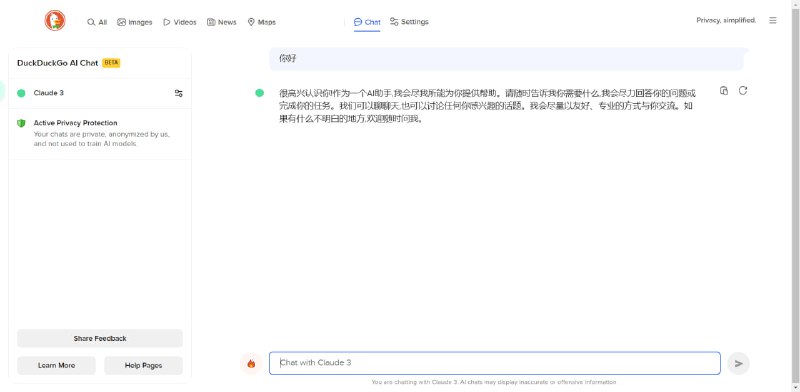Click the disclaimer text below the input
800x392 pixels.
point(494,382)
